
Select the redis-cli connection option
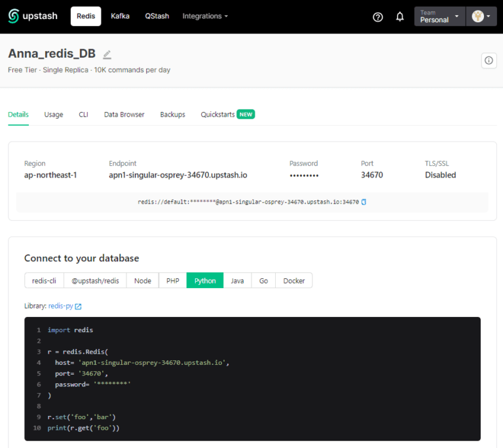pos(44,281)
